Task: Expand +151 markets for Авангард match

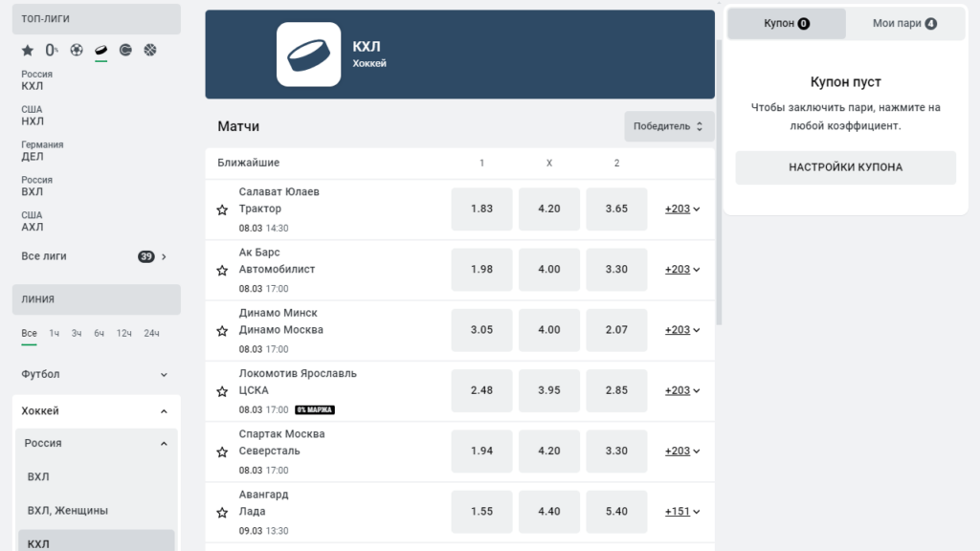Action: pyautogui.click(x=681, y=512)
